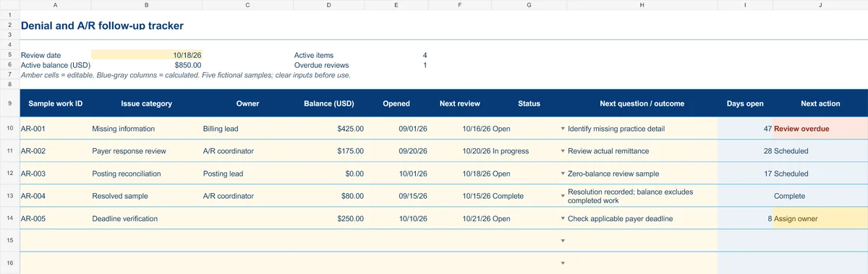868x274 pixels.
Task: Open the Status dropdown arrow in empty row 16
Action: coord(563,263)
